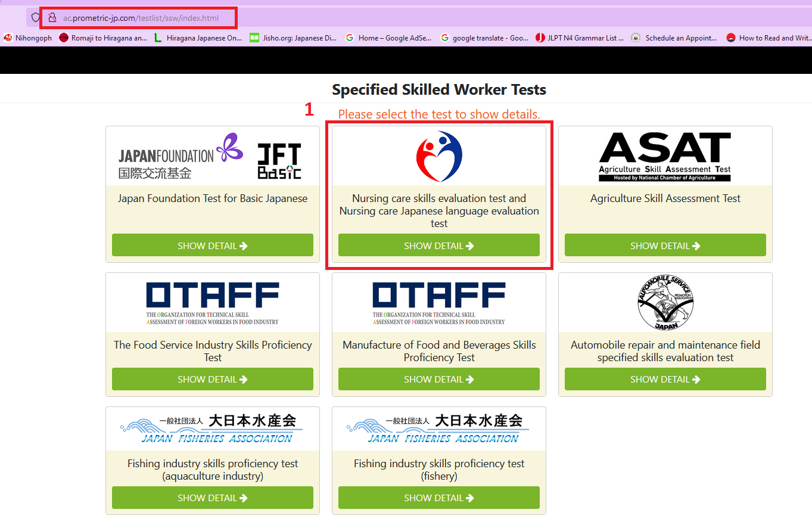Show detail for Automobile repair and maintenance test
812x525 pixels.
tap(665, 379)
